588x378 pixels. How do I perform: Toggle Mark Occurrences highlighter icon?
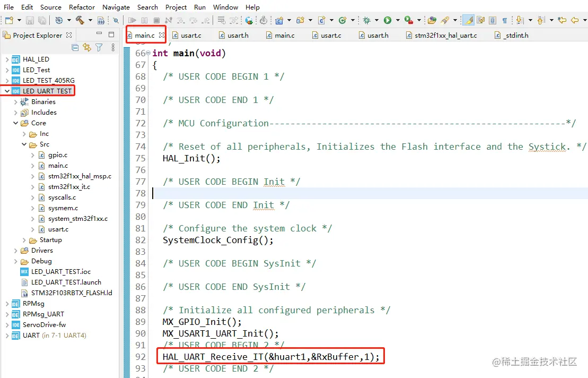click(468, 20)
